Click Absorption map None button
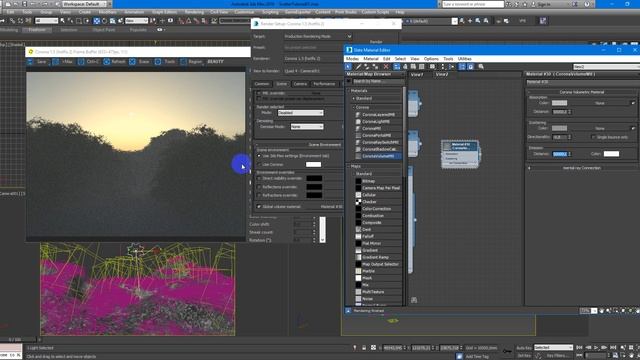 [x=600, y=103]
